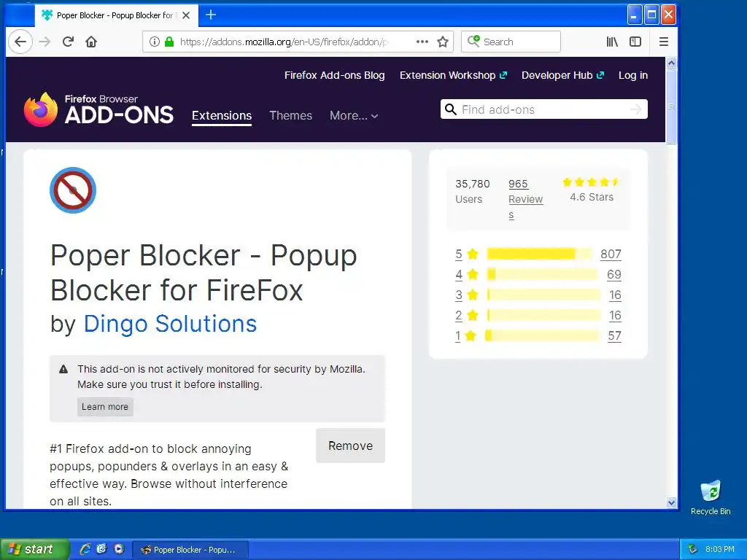This screenshot has height=560, width=747.
Task: Click the second quick launch icon
Action: pyautogui.click(x=102, y=549)
